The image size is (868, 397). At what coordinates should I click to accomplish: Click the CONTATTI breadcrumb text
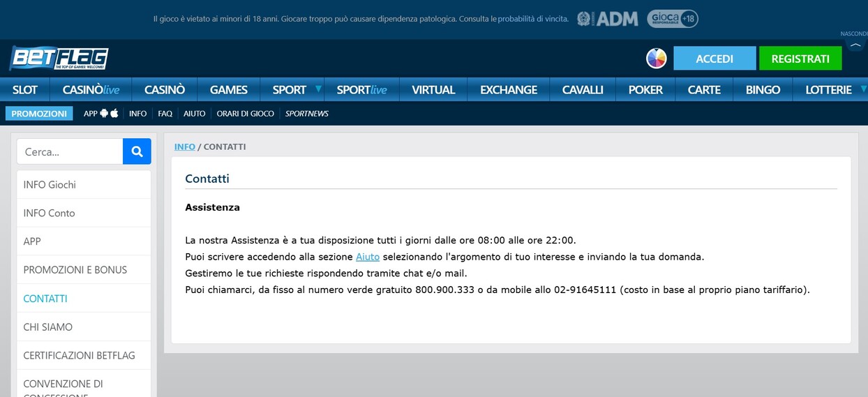[225, 147]
